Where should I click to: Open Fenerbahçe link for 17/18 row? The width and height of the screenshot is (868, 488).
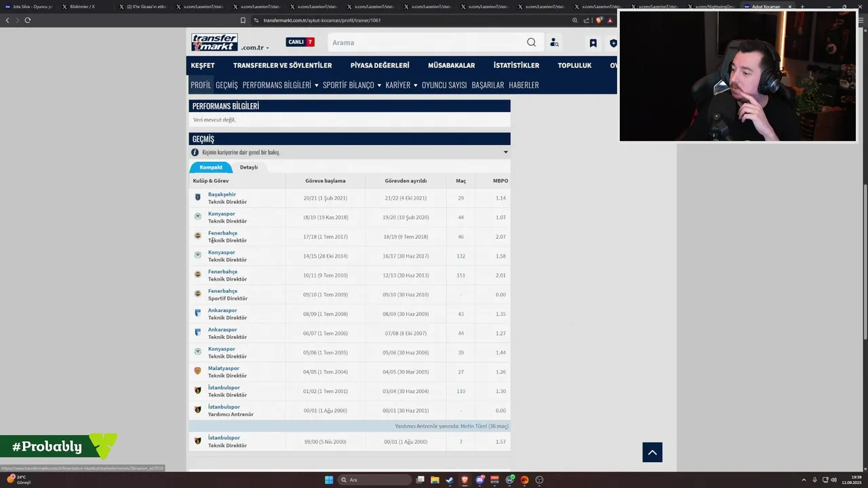(222, 233)
